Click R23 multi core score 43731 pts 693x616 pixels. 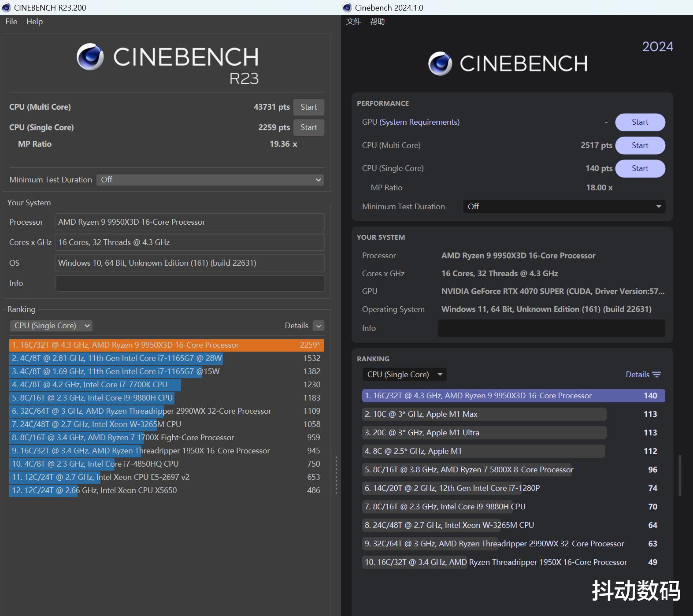pyautogui.click(x=272, y=107)
